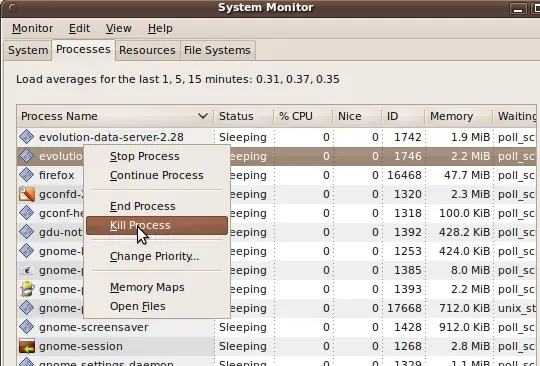Click the 8.0 MiB memory value
This screenshot has width=540, height=366.
[470, 270]
